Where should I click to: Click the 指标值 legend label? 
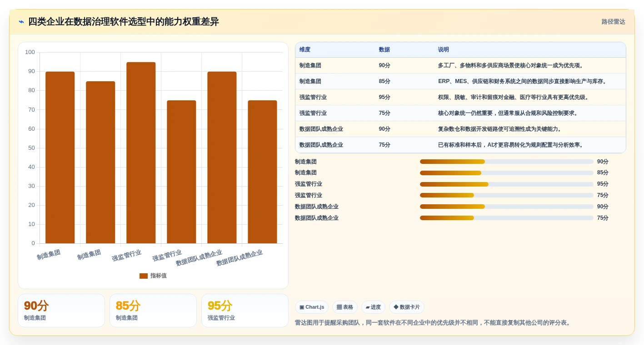tap(159, 276)
